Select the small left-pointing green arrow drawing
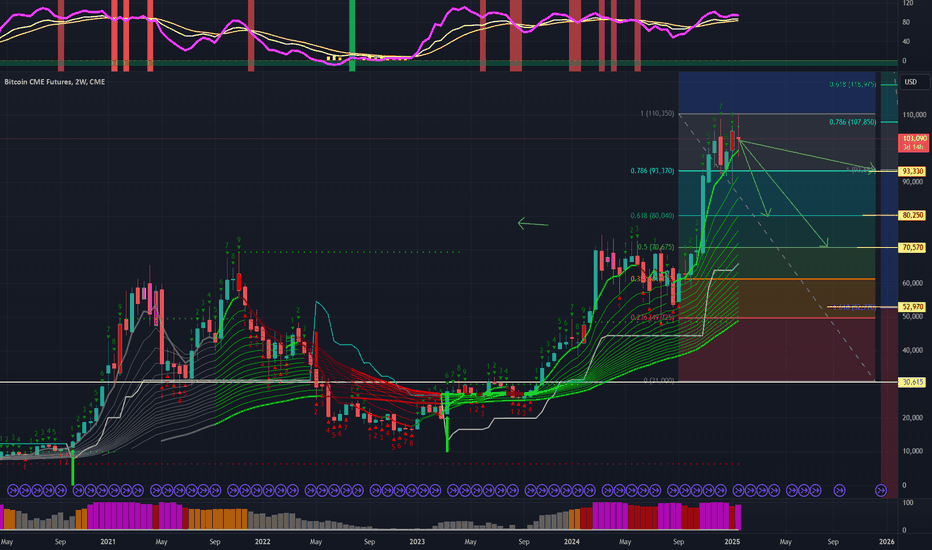The height and width of the screenshot is (550, 932). (x=533, y=224)
